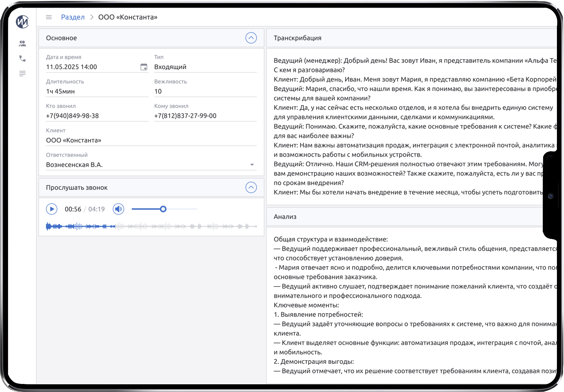Open the Ответственный dropdown
The width and height of the screenshot is (564, 392).
click(252, 164)
